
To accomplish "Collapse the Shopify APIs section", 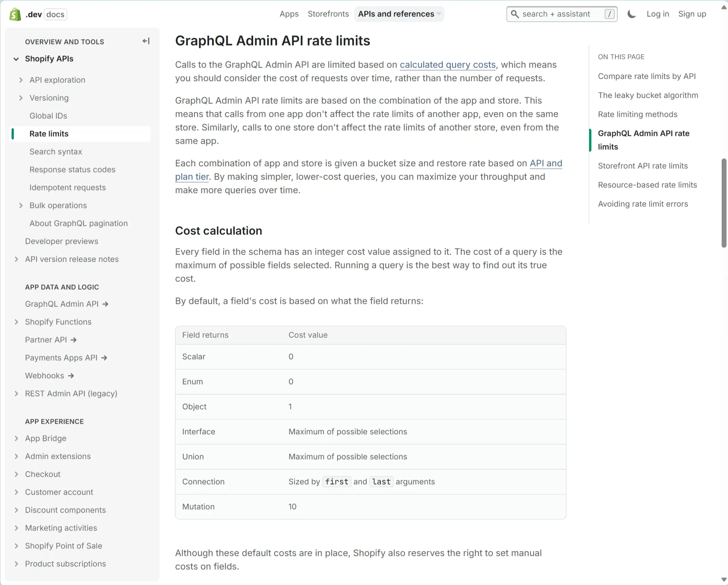I will point(16,59).
